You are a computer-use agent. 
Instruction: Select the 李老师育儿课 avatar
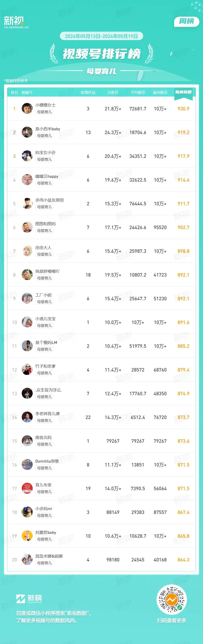(27, 417)
